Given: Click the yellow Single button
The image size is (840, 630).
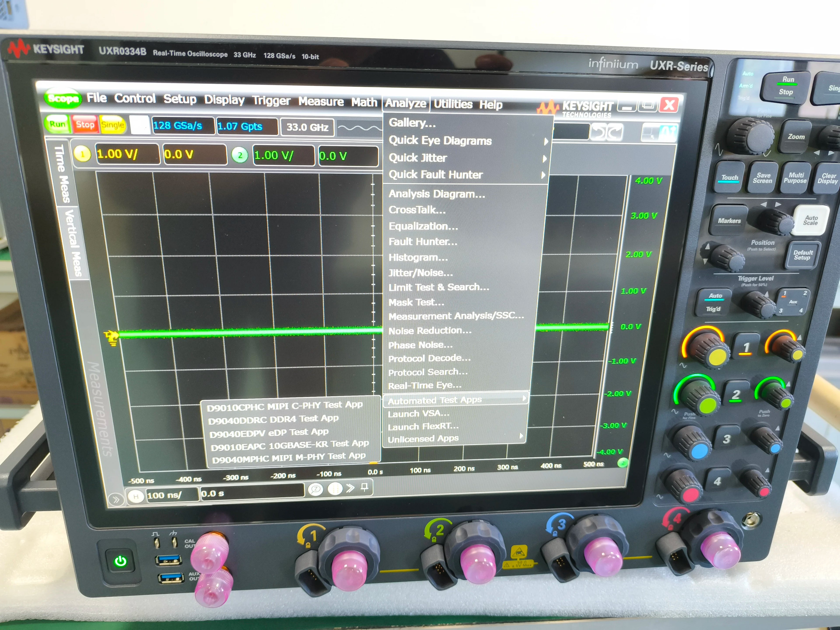Looking at the screenshot, I should click(x=113, y=125).
